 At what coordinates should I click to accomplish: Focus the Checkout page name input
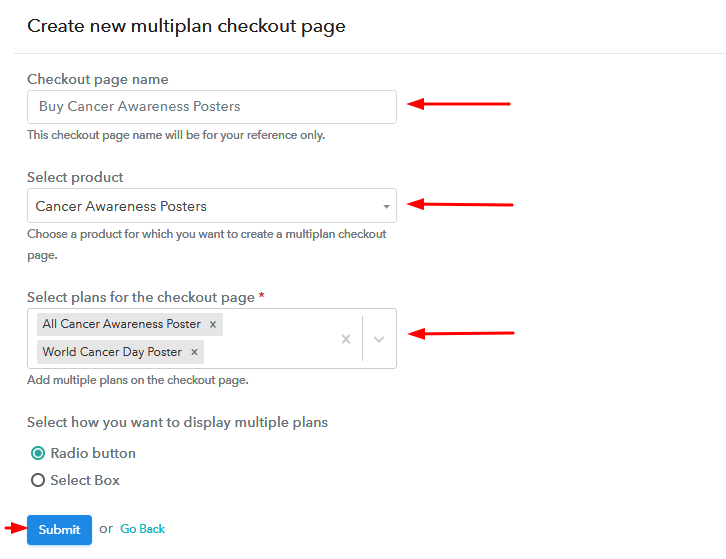(x=212, y=107)
